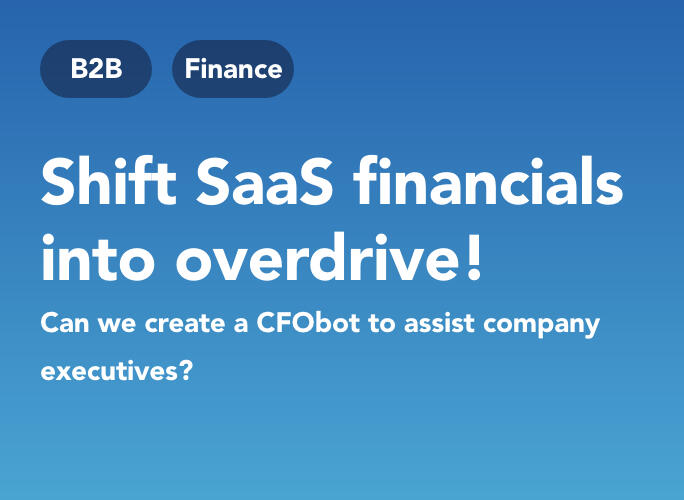Viewport: 684px width, 500px height.
Task: Click the blank space right of the Finance tag
Action: point(480,69)
